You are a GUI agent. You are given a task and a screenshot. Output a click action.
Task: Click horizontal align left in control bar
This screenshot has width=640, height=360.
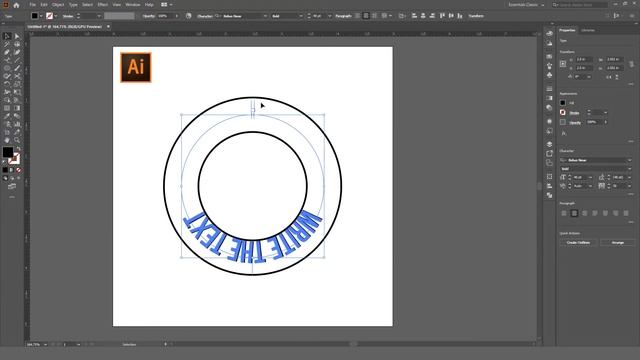(414, 16)
